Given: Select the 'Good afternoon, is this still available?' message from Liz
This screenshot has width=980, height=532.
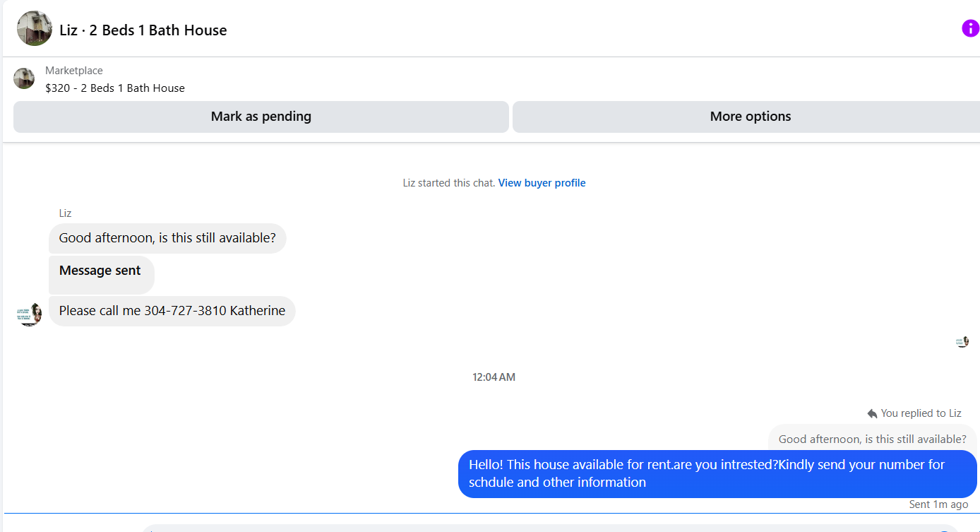Looking at the screenshot, I should (x=167, y=238).
